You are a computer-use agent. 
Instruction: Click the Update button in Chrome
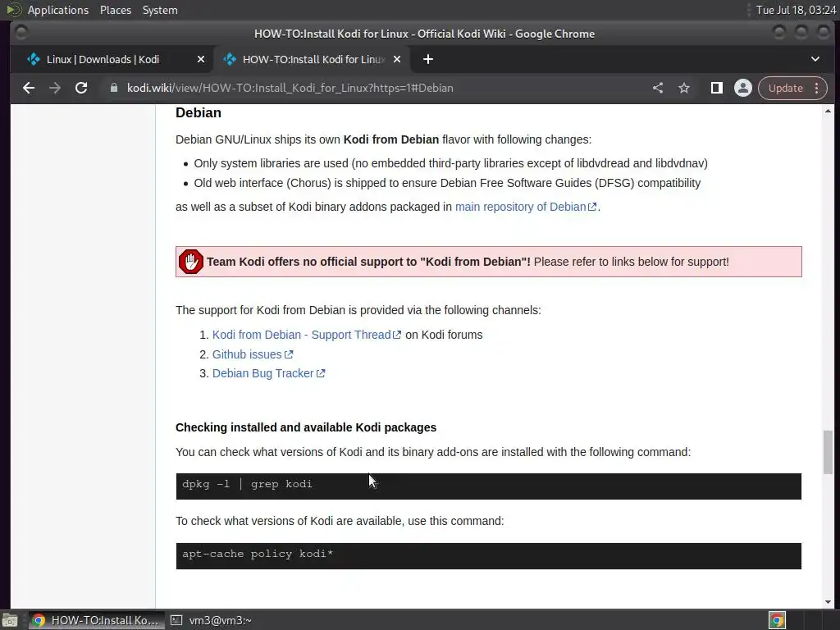[x=785, y=88]
